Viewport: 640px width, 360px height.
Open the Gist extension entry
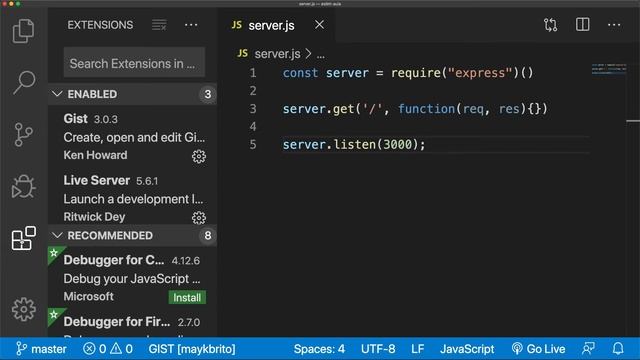(x=132, y=137)
